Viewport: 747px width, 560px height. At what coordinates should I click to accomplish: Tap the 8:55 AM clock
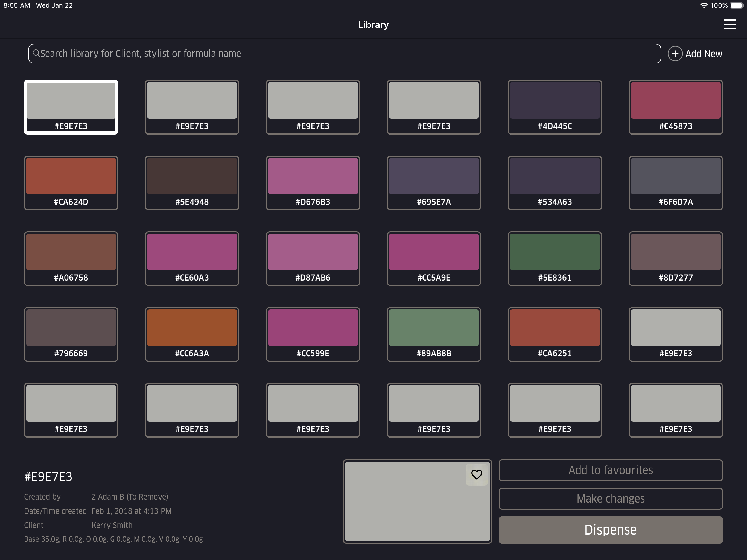click(x=17, y=5)
